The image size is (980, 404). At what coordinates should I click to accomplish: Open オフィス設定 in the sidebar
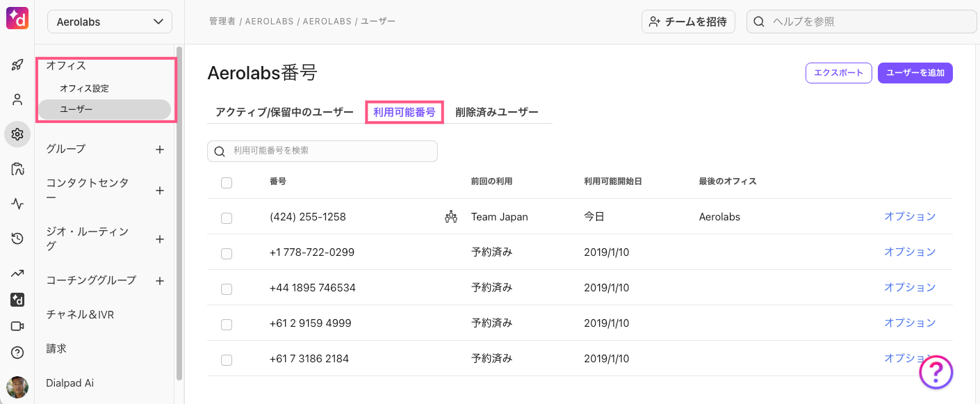(84, 88)
